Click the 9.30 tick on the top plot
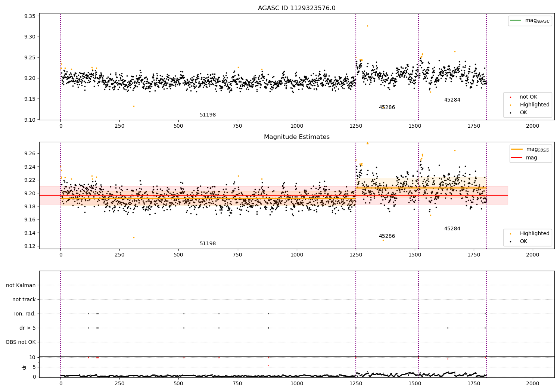 tap(30, 37)
